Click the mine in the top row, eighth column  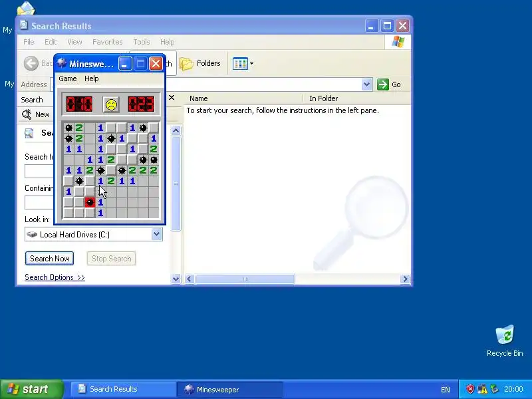pyautogui.click(x=143, y=128)
